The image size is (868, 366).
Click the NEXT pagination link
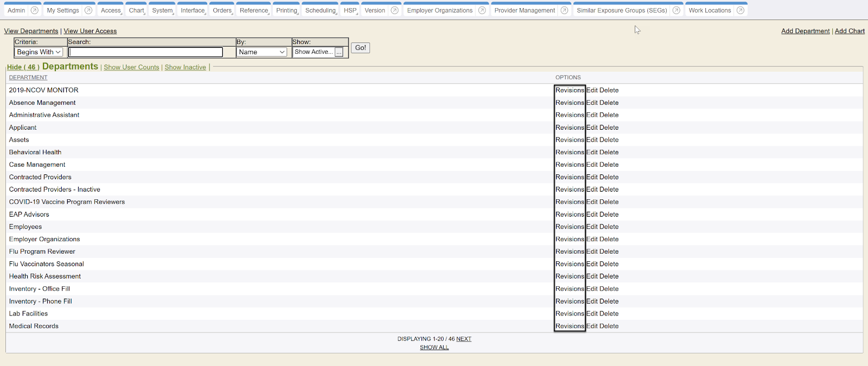coord(464,339)
